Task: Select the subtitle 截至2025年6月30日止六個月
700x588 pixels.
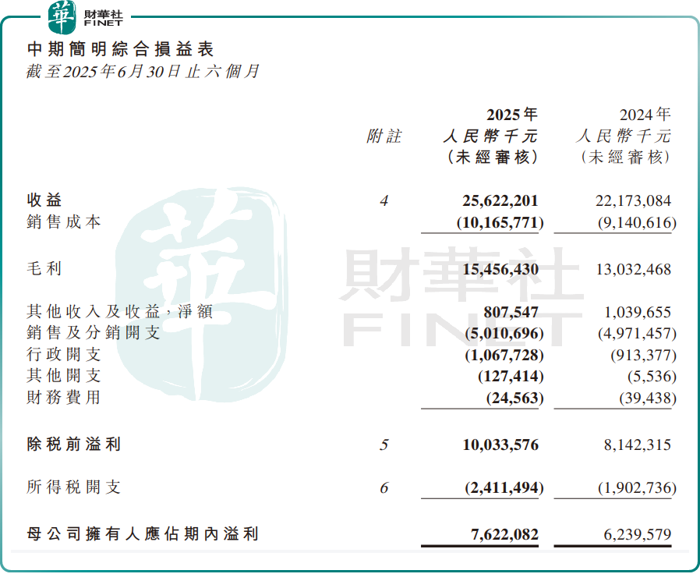Action: tap(143, 72)
